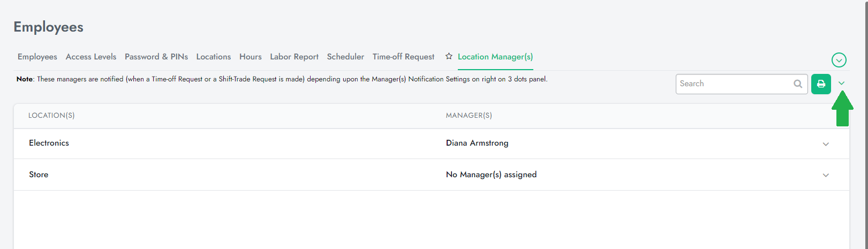Click the magnifier icon in search box
This screenshot has width=868, height=249.
pyautogui.click(x=798, y=84)
